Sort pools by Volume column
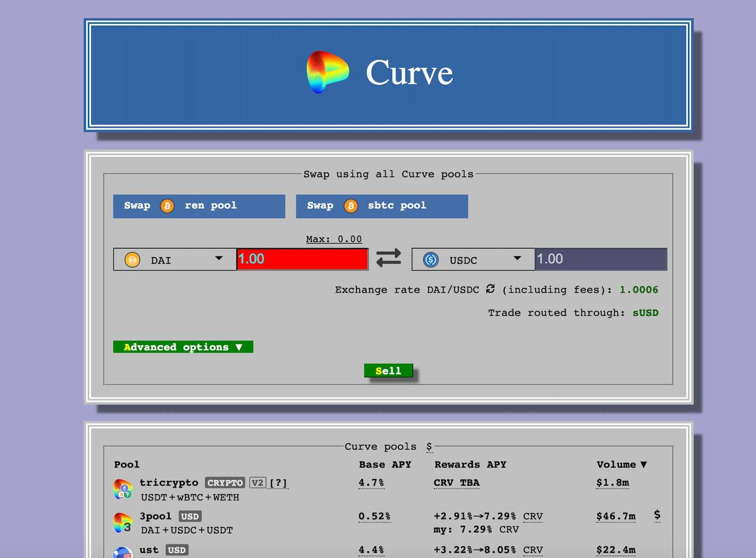 coord(622,464)
